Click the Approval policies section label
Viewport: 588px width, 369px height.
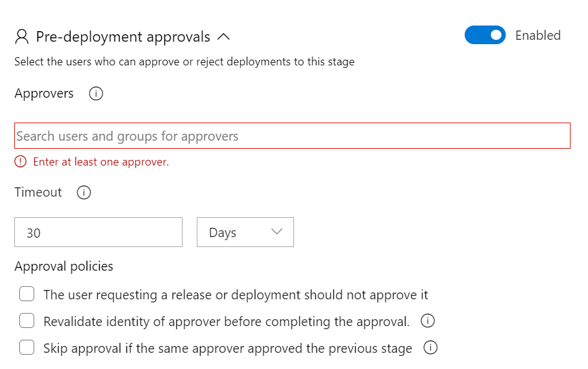(64, 266)
